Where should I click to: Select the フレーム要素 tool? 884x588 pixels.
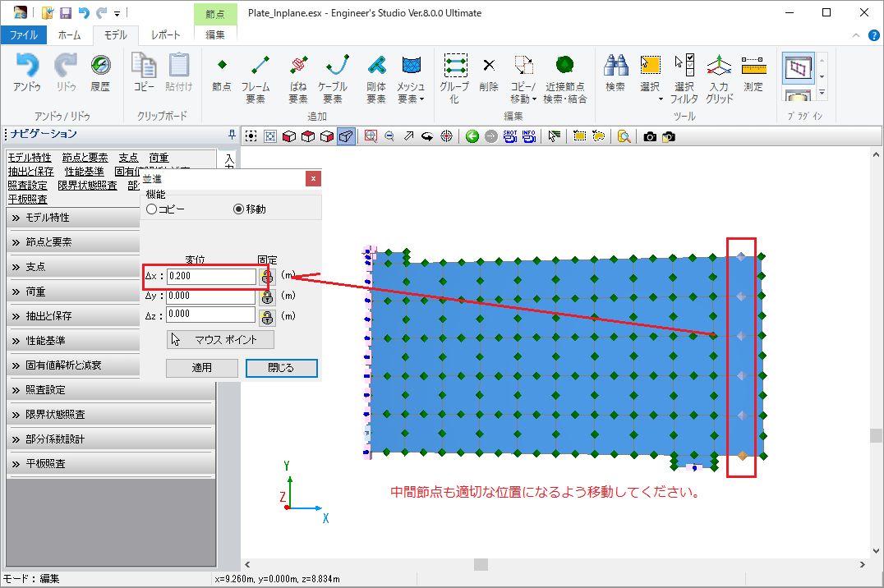click(x=256, y=79)
